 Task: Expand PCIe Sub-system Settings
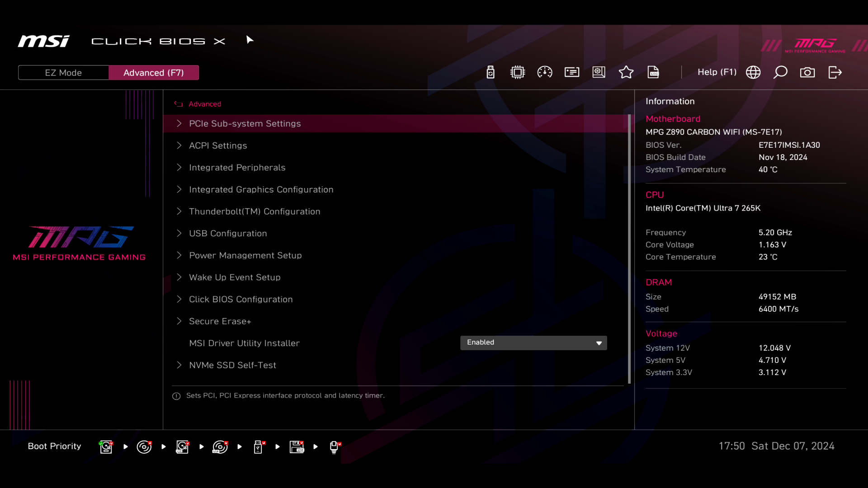pyautogui.click(x=245, y=123)
